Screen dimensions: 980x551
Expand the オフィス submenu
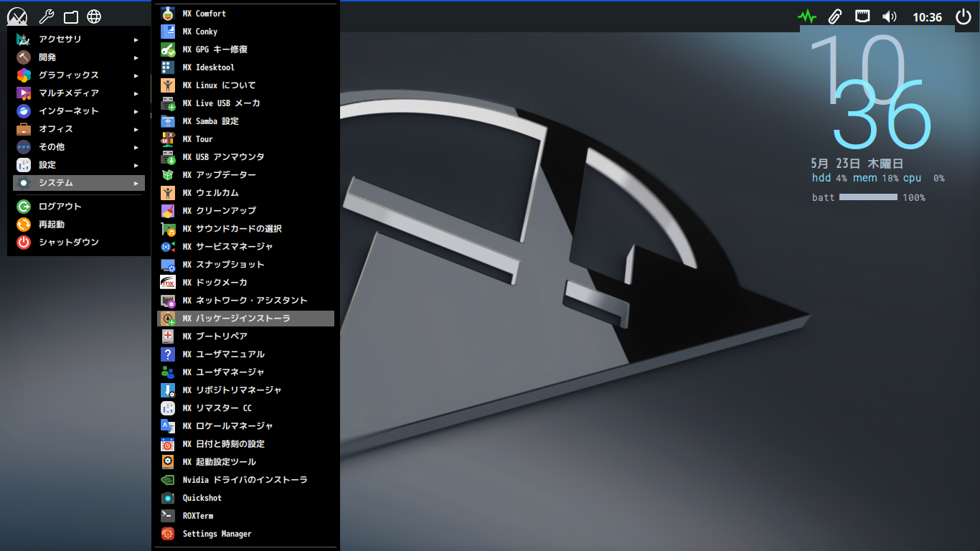tap(79, 129)
